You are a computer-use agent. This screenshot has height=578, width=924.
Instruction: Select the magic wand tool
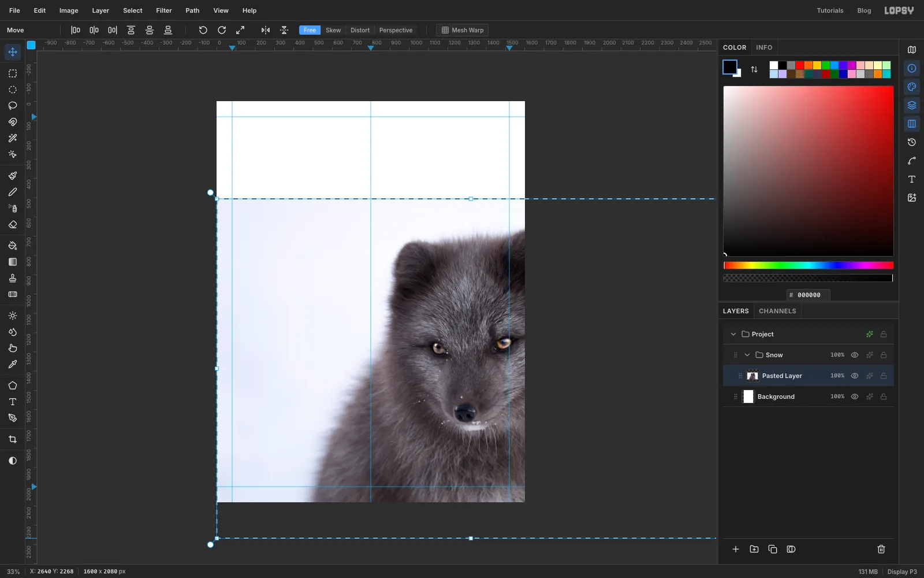pos(13,138)
